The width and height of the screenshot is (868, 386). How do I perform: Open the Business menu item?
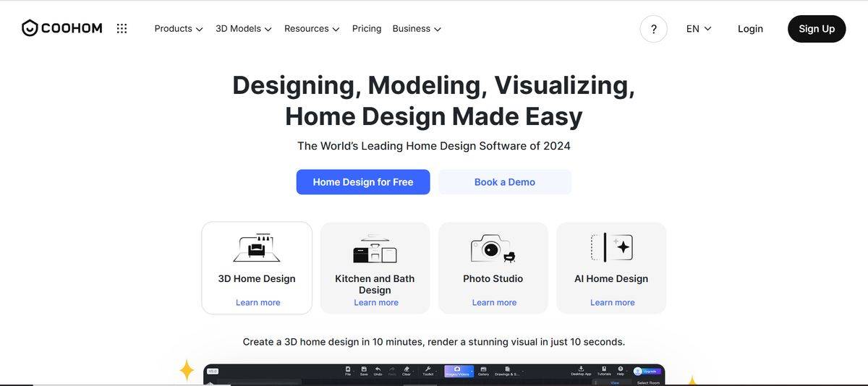tap(417, 29)
